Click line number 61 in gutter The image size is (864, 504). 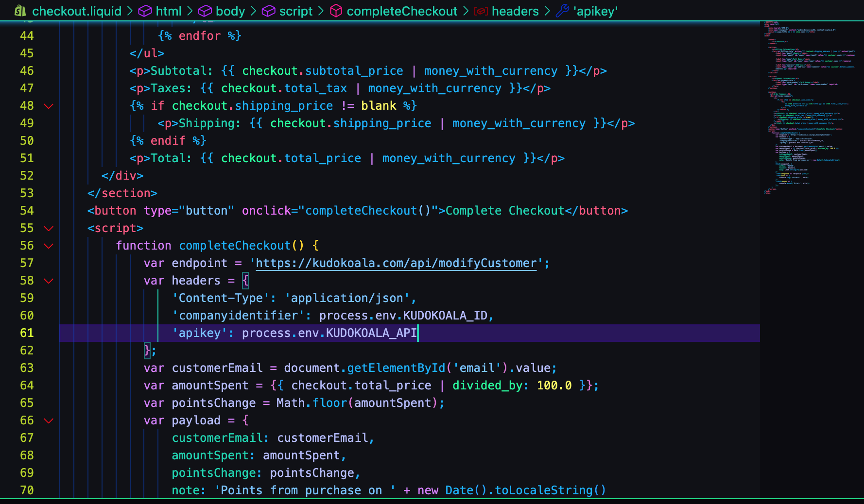pyautogui.click(x=27, y=333)
